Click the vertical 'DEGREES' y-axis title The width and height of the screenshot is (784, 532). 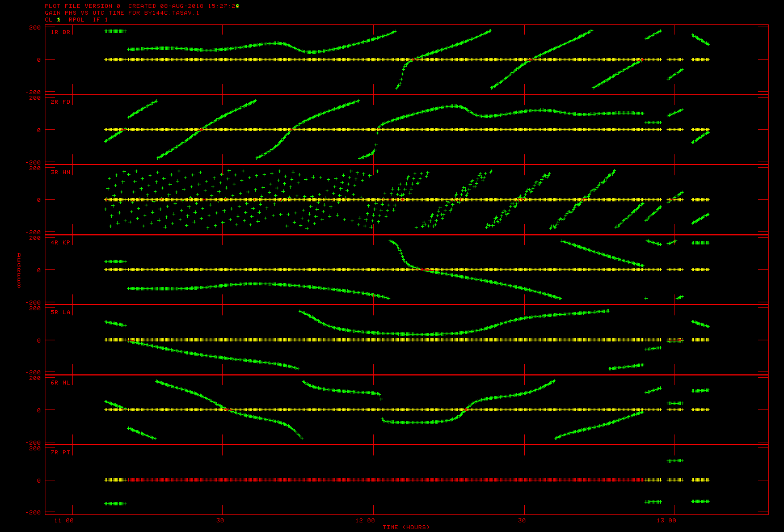pyautogui.click(x=19, y=271)
